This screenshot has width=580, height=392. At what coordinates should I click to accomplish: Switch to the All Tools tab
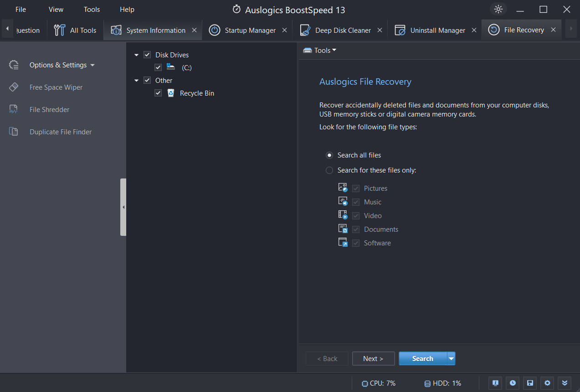click(x=75, y=30)
